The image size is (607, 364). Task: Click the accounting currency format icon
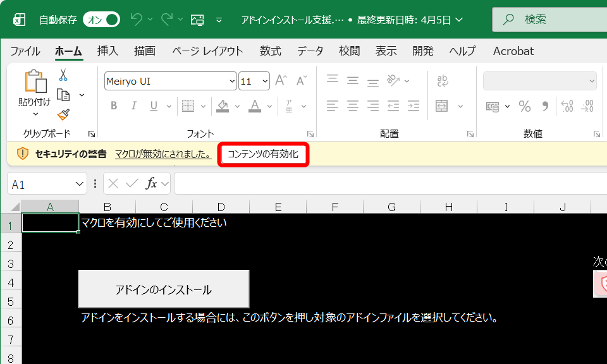493,106
